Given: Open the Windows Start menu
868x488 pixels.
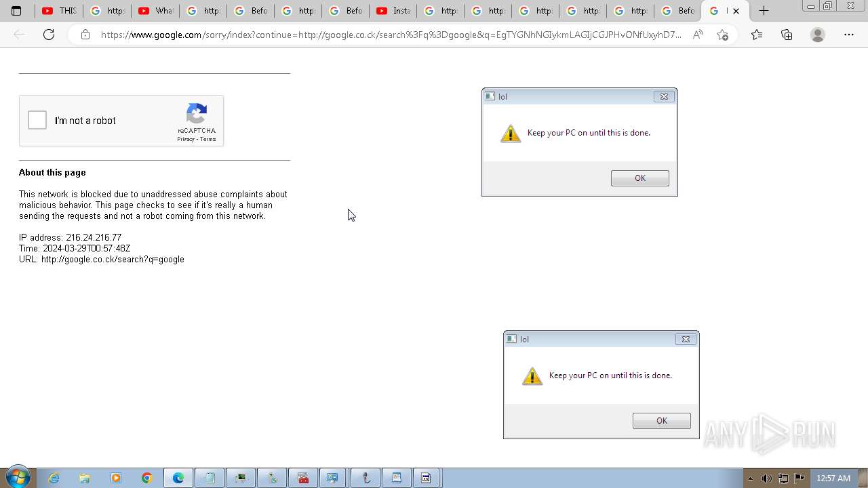Looking at the screenshot, I should pos(18,478).
